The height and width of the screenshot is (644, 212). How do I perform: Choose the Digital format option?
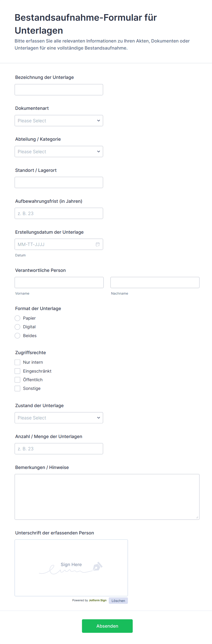[x=18, y=327]
